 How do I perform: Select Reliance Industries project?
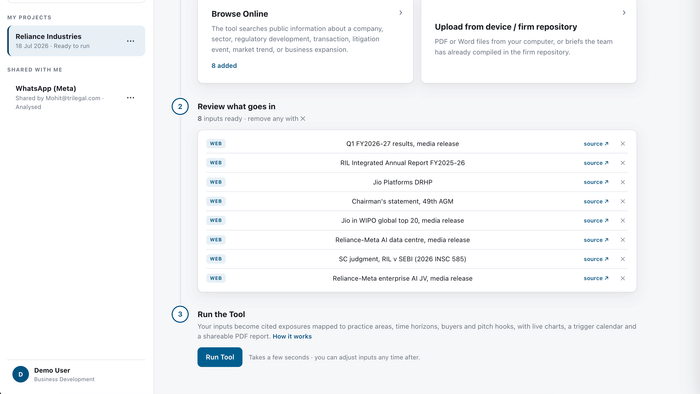(76, 41)
